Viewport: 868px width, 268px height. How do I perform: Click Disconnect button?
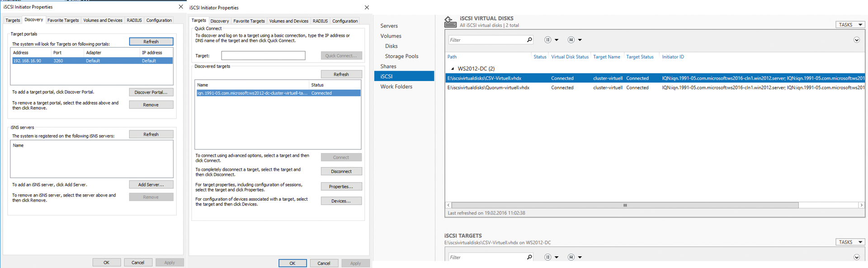point(341,172)
